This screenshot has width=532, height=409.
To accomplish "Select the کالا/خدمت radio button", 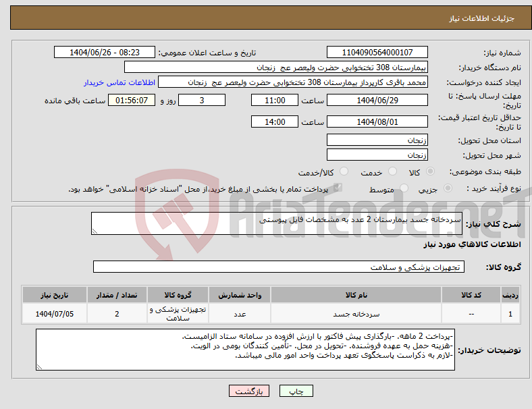I will tap(344, 171).
